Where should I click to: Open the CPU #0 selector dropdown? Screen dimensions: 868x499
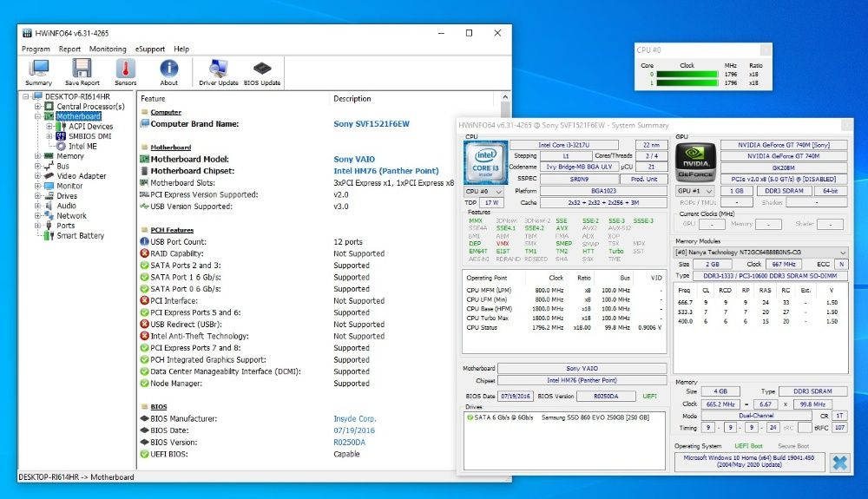coord(483,191)
